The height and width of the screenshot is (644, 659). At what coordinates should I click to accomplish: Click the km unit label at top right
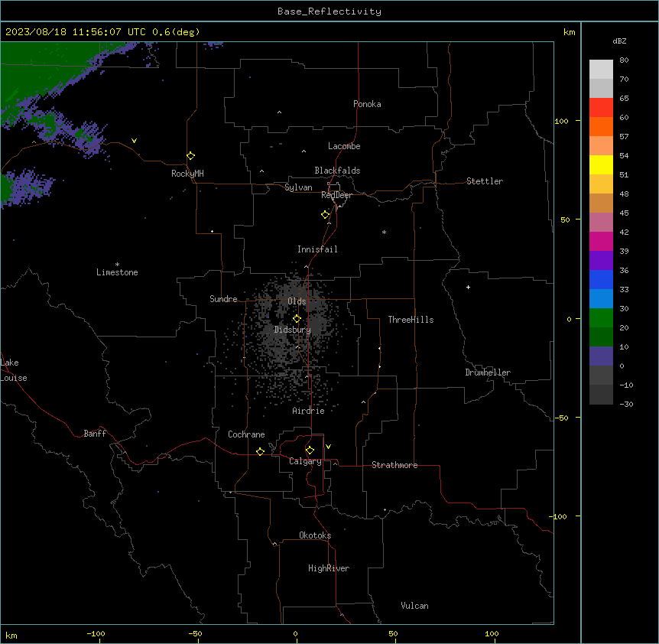click(x=569, y=32)
